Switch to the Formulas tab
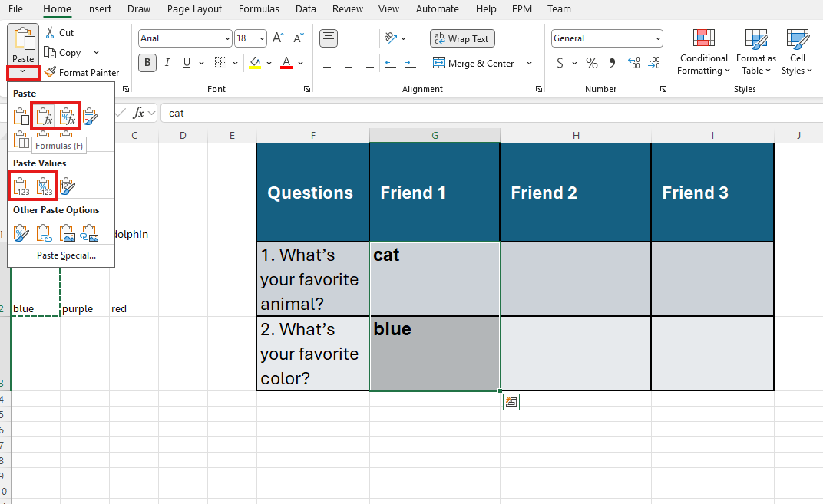The image size is (823, 504). point(259,9)
